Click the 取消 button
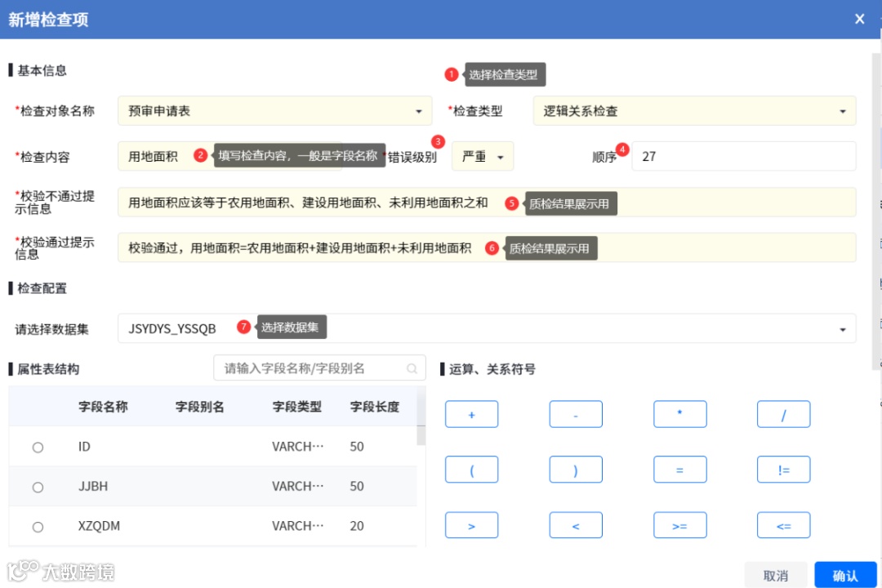The height and width of the screenshot is (588, 882). tap(776, 575)
